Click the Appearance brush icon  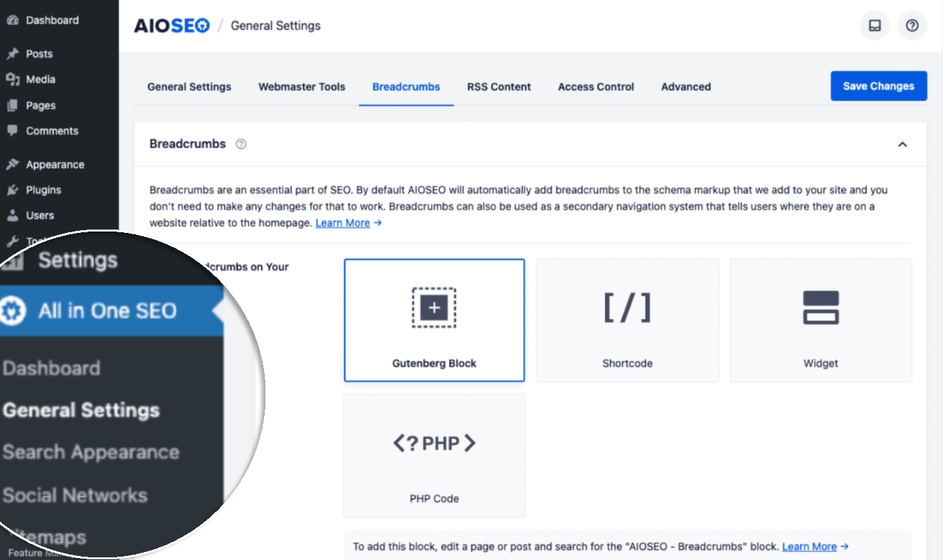point(12,165)
